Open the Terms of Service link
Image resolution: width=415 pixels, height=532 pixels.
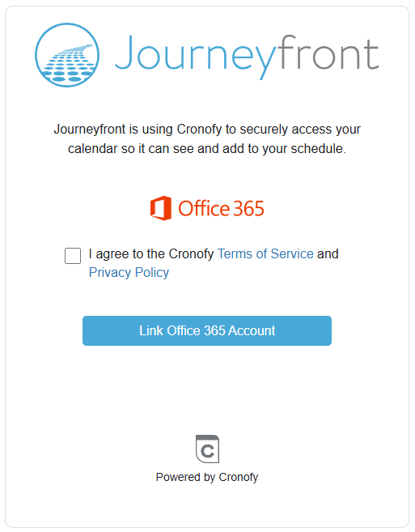[265, 253]
